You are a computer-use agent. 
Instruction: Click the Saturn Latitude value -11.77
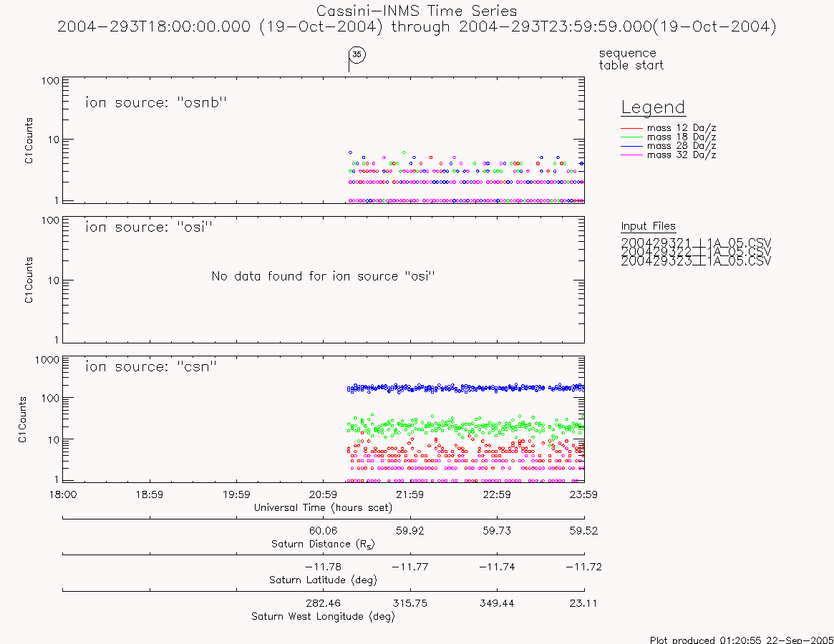tap(409, 567)
